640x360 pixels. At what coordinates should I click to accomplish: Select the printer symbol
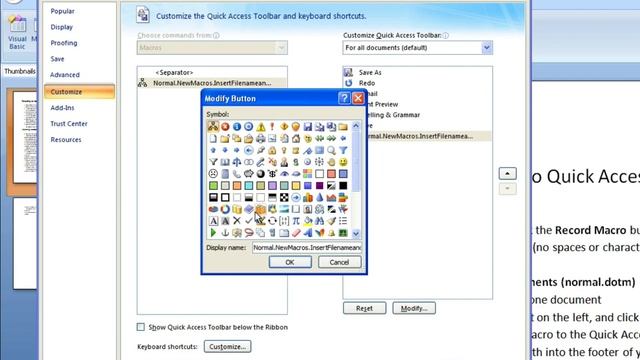[x=260, y=138]
